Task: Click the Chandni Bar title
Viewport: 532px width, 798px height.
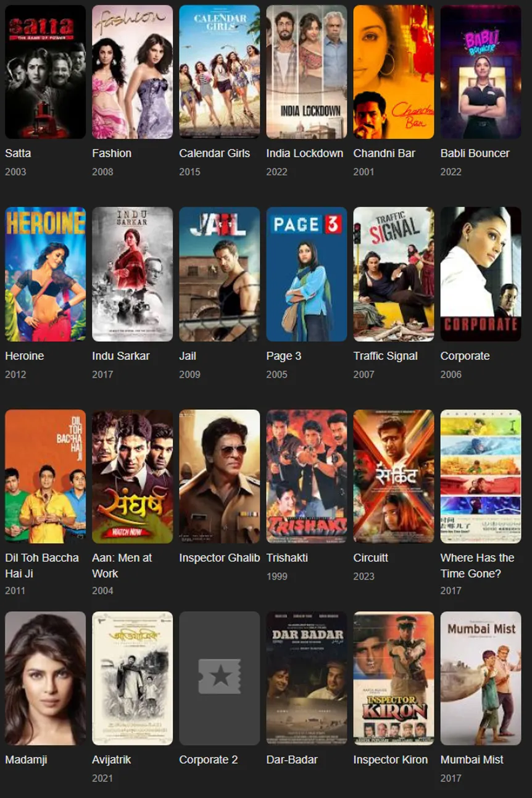Action: pos(384,153)
